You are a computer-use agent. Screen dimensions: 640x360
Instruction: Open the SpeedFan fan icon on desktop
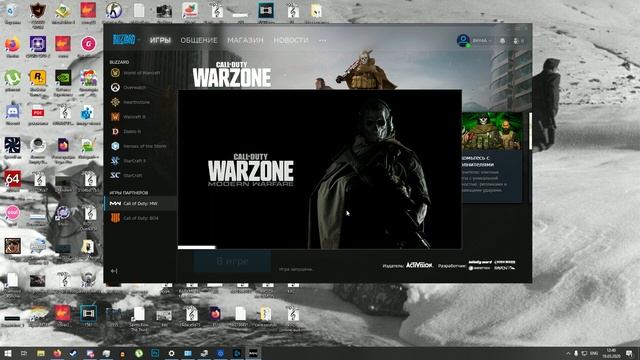13,147
